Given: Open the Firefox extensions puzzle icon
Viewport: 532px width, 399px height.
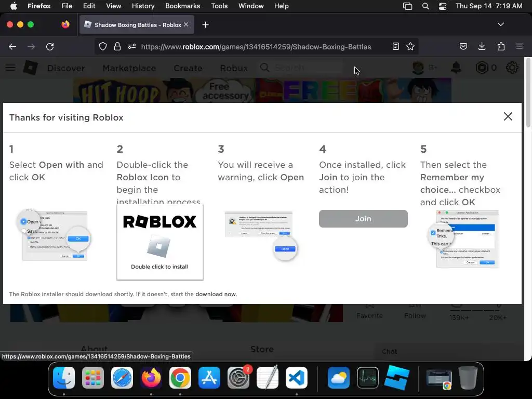Looking at the screenshot, I should [501, 46].
